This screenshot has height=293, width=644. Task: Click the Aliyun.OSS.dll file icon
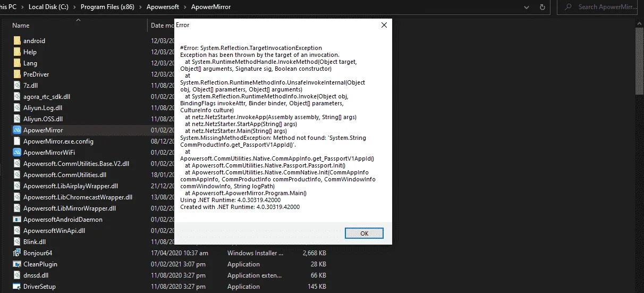(x=17, y=119)
